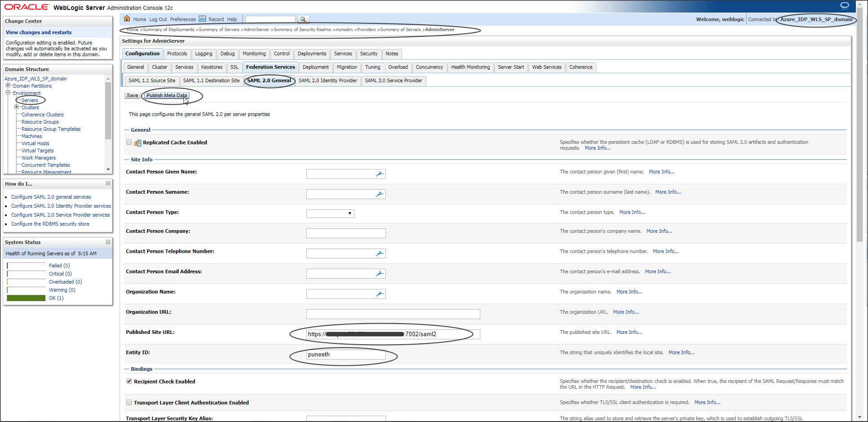Open Work Managers tree item
The height and width of the screenshot is (422, 868).
click(39, 158)
